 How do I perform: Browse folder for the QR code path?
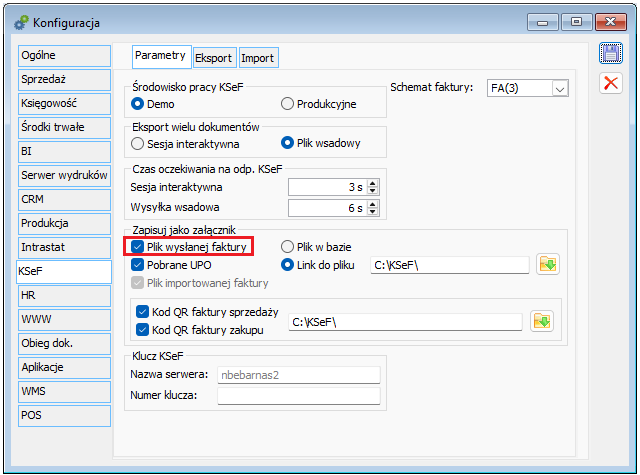point(541,321)
